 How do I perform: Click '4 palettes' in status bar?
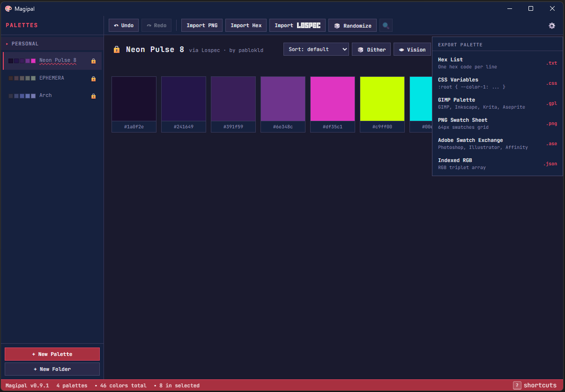point(72,385)
